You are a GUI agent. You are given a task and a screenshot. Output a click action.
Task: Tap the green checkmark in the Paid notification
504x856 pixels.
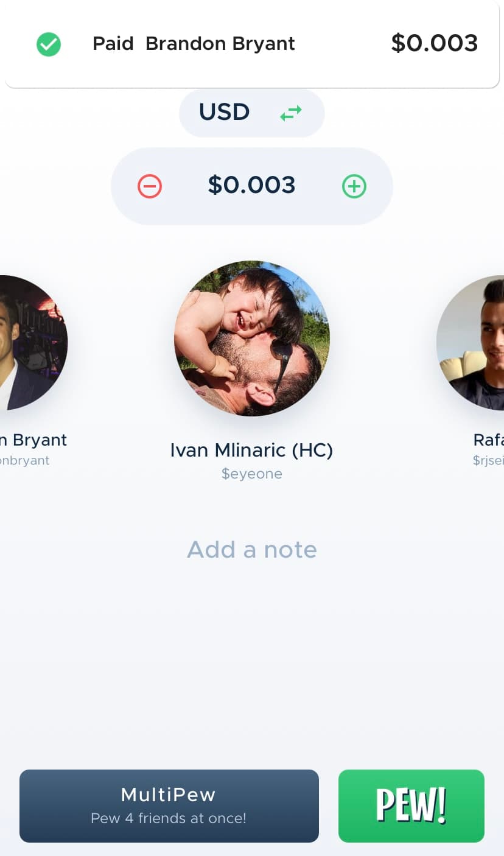pos(49,44)
